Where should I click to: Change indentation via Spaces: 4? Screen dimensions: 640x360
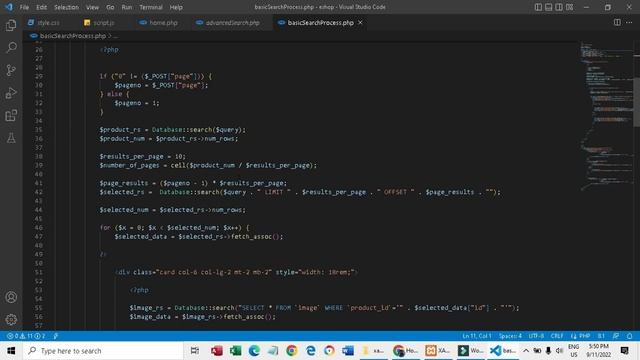click(x=510, y=336)
